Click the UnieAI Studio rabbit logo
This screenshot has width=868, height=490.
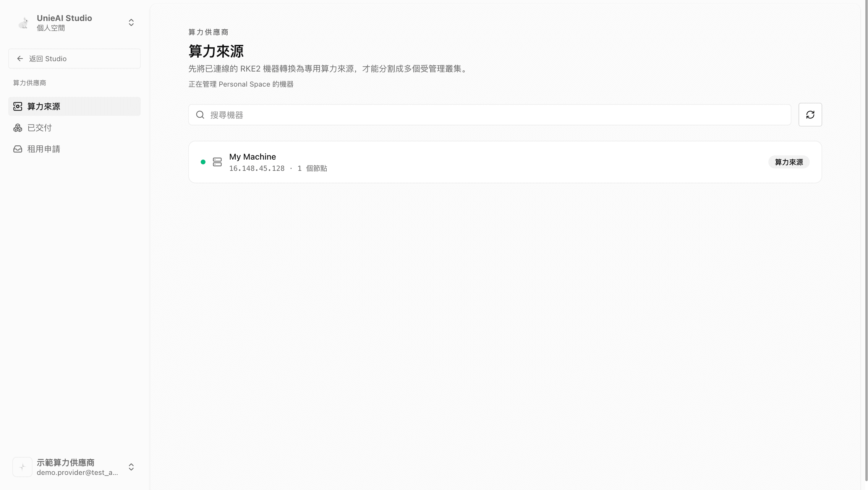pyautogui.click(x=23, y=23)
